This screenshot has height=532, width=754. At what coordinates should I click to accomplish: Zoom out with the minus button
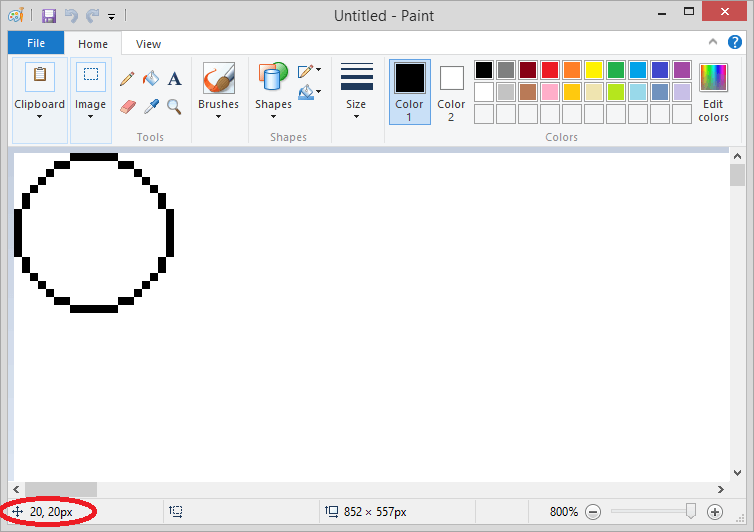coord(593,512)
